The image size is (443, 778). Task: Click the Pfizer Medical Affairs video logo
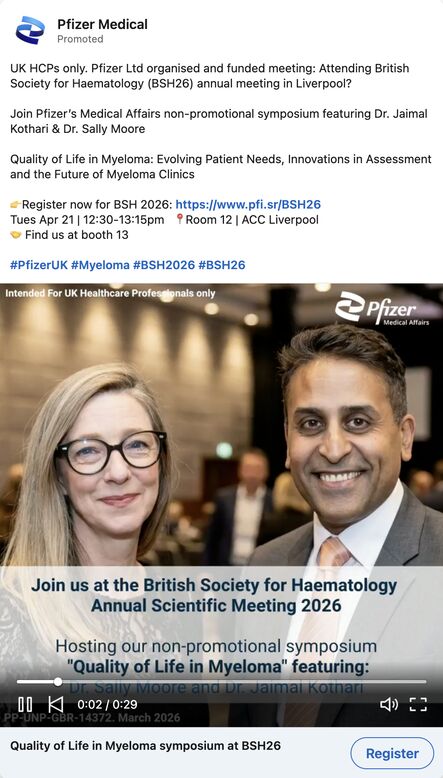pyautogui.click(x=382, y=309)
